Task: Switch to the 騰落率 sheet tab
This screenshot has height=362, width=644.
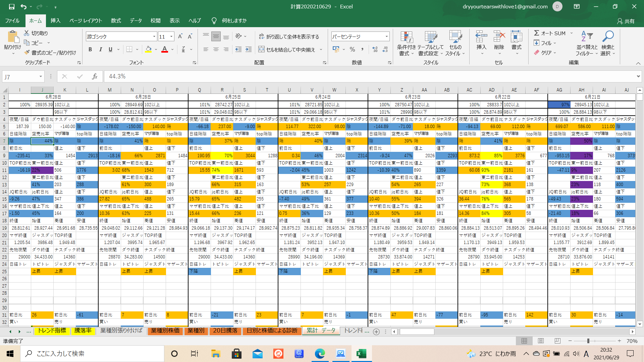Action: [83, 330]
